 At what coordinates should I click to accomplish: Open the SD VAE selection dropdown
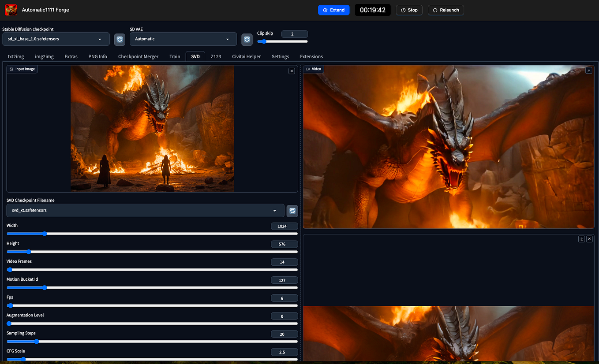[x=183, y=39]
